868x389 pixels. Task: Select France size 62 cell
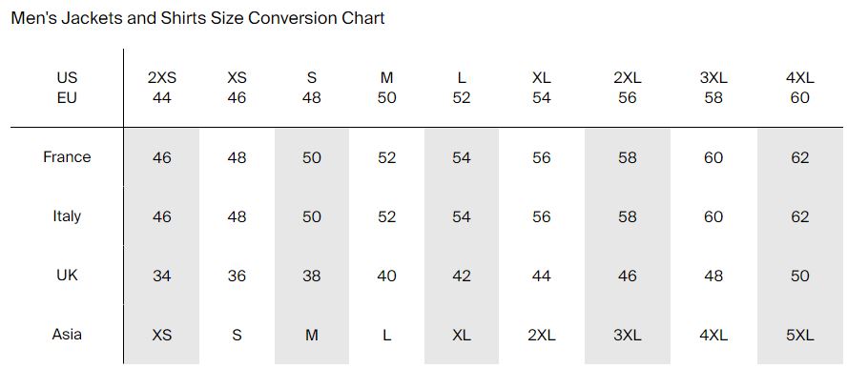799,158
